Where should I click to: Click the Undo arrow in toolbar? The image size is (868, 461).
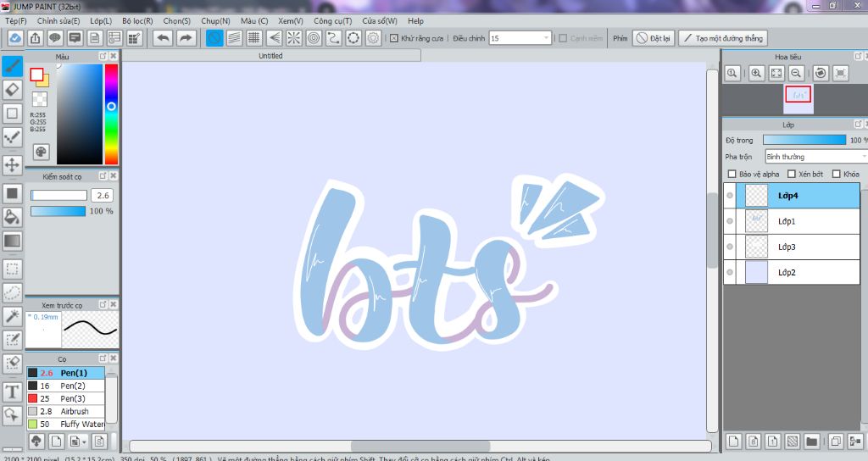(164, 38)
